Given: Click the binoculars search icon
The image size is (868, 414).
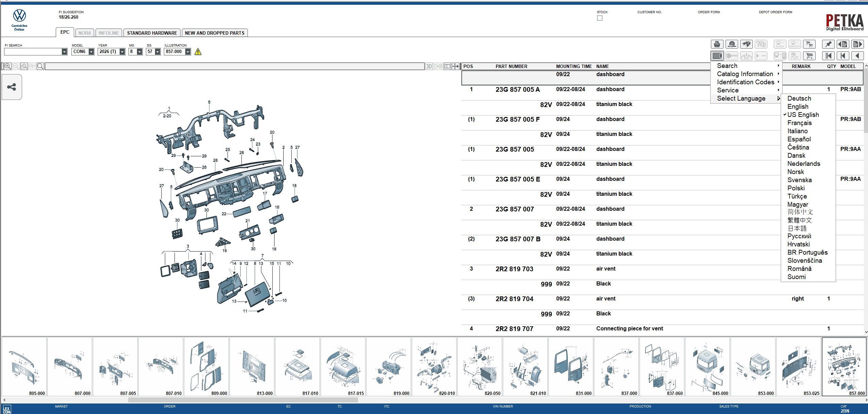Looking at the screenshot, I should tap(746, 44).
